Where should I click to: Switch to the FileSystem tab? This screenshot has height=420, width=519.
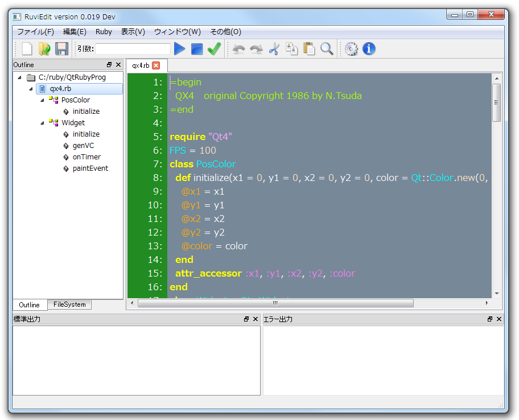[x=69, y=304]
